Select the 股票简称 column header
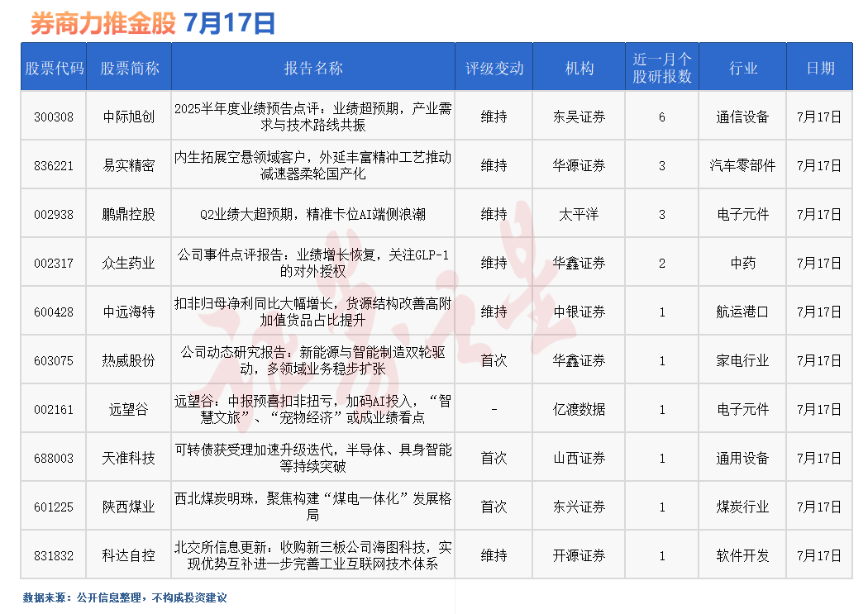 (130, 68)
